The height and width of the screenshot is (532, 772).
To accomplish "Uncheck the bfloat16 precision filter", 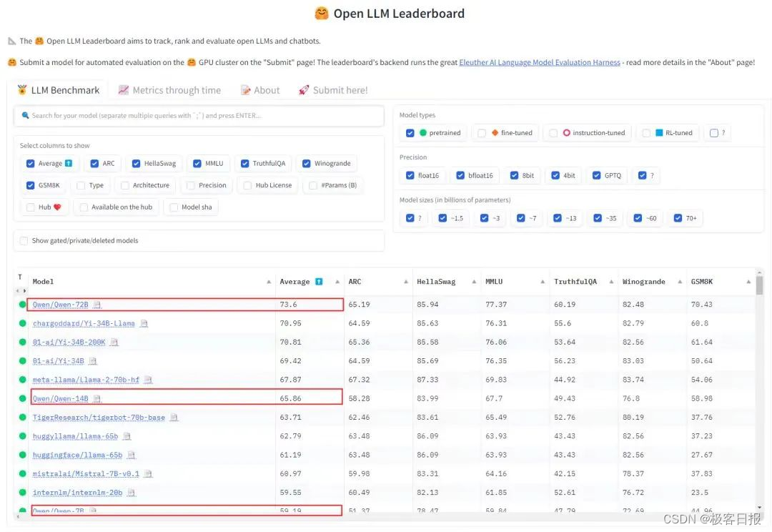I will [x=460, y=175].
